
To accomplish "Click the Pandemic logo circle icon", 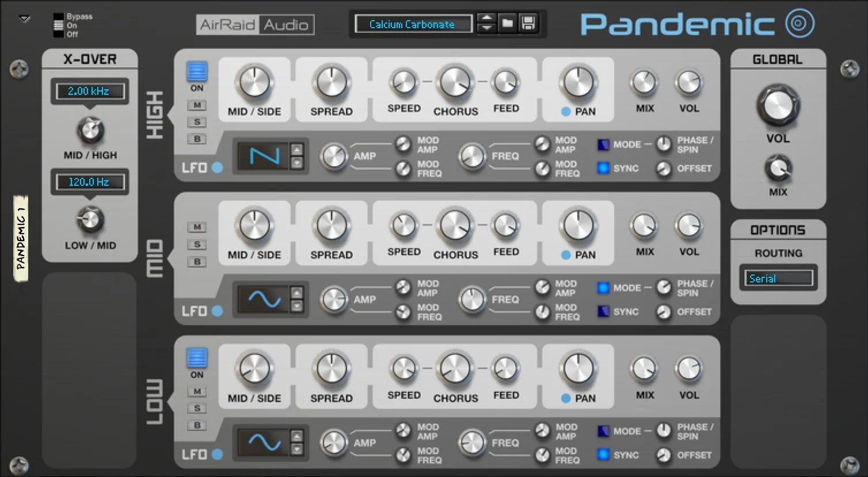I will (800, 23).
